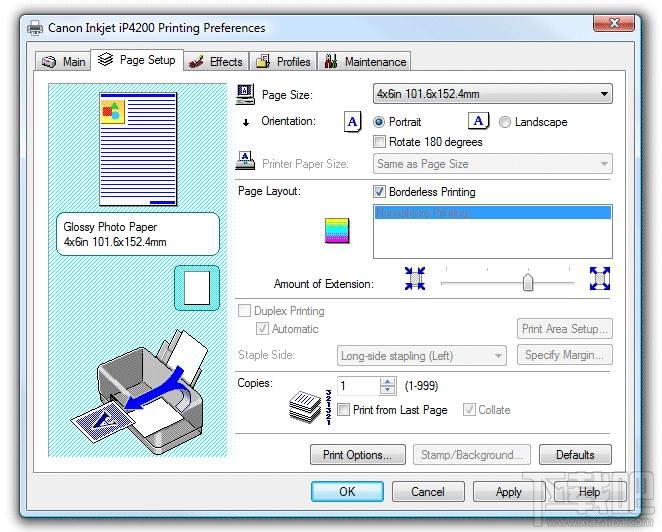Click OK to confirm settings

[347, 492]
